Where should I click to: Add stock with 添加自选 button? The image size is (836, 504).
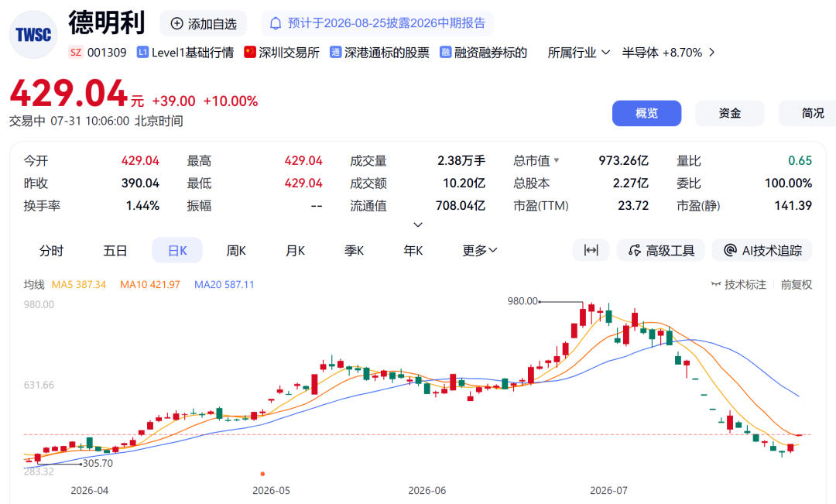tap(203, 23)
